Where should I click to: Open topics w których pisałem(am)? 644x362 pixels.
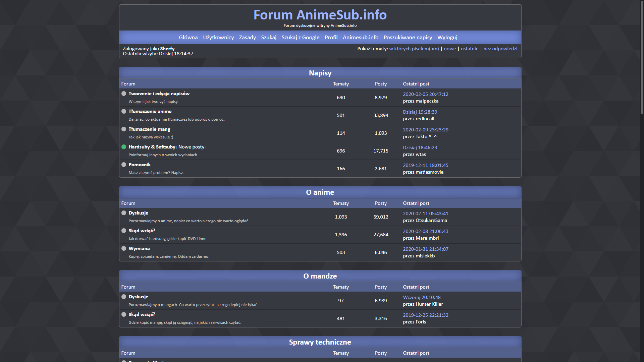pyautogui.click(x=414, y=48)
